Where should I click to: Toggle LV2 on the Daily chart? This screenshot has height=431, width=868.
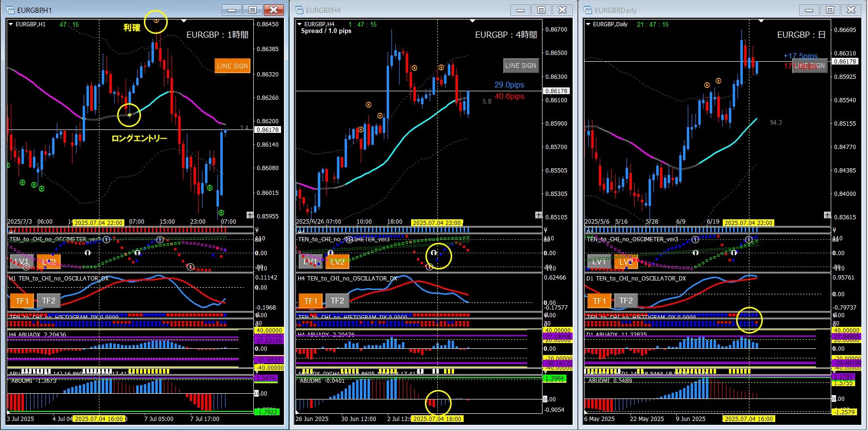626,261
